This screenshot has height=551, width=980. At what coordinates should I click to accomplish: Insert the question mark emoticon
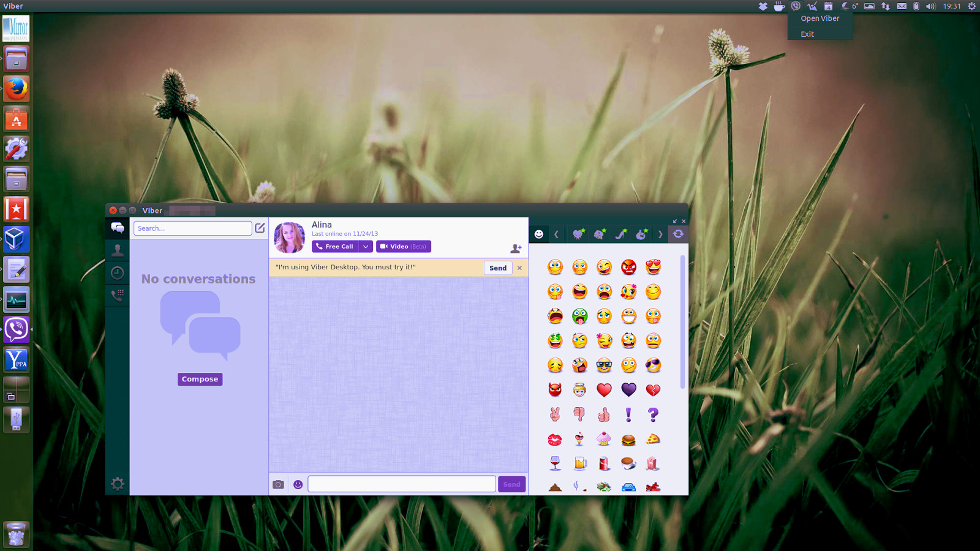pyautogui.click(x=653, y=414)
